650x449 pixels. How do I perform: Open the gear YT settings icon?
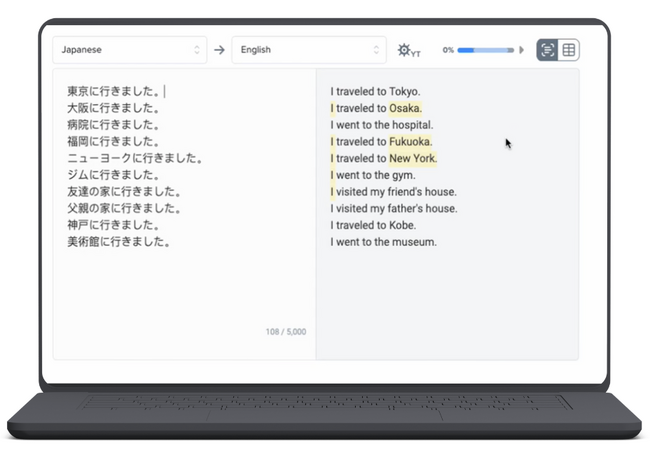click(x=407, y=50)
